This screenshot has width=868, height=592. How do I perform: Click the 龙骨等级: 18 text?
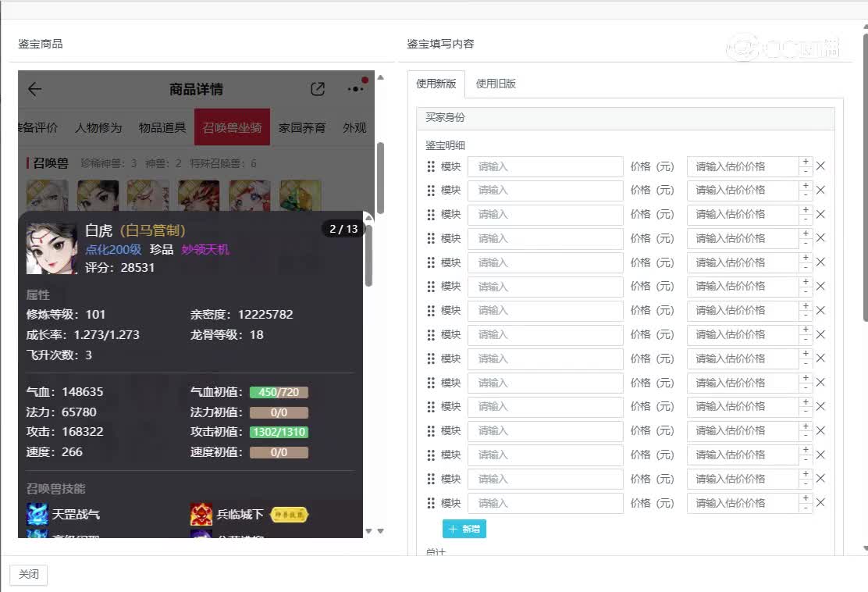point(226,334)
